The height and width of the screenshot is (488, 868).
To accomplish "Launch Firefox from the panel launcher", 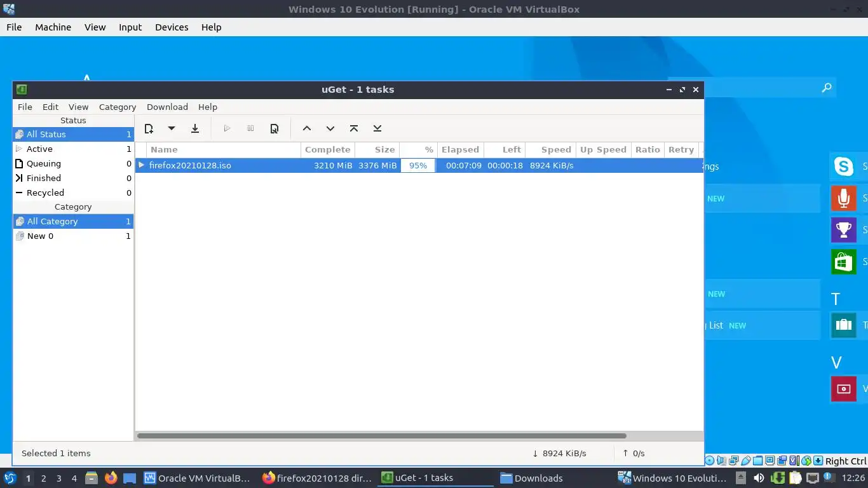I will click(x=111, y=478).
